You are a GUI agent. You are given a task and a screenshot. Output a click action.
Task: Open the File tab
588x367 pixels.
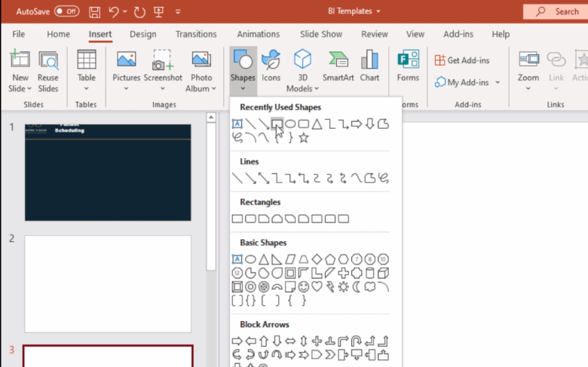coord(18,34)
